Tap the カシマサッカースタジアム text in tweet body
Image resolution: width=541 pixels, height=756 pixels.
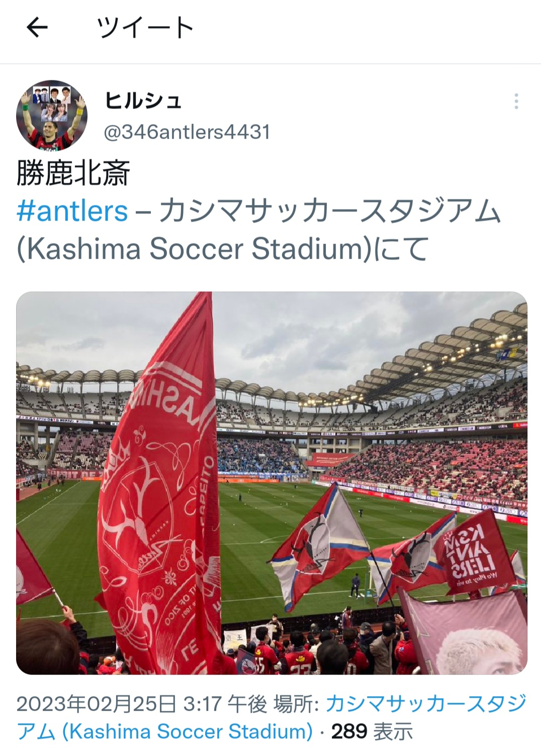330,211
